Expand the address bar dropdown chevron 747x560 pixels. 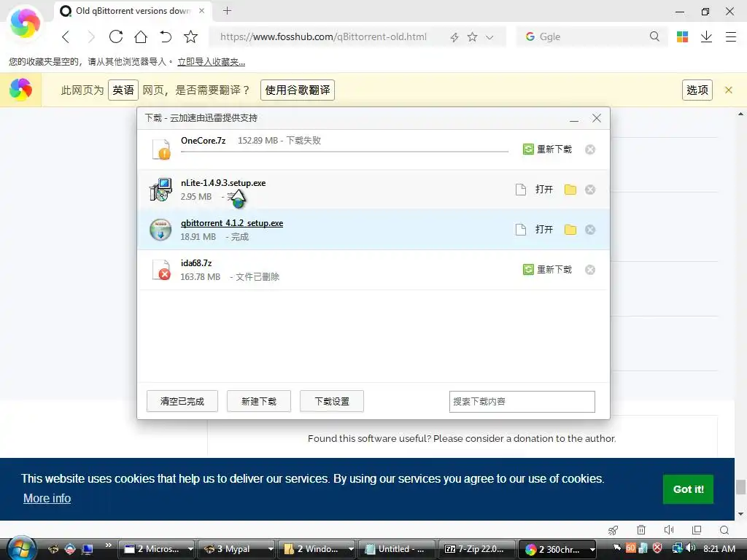pos(489,37)
